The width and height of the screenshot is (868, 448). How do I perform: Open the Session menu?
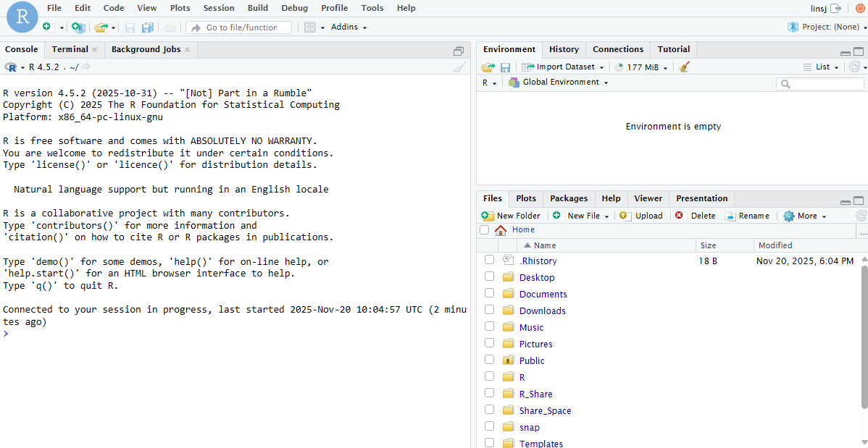(219, 8)
